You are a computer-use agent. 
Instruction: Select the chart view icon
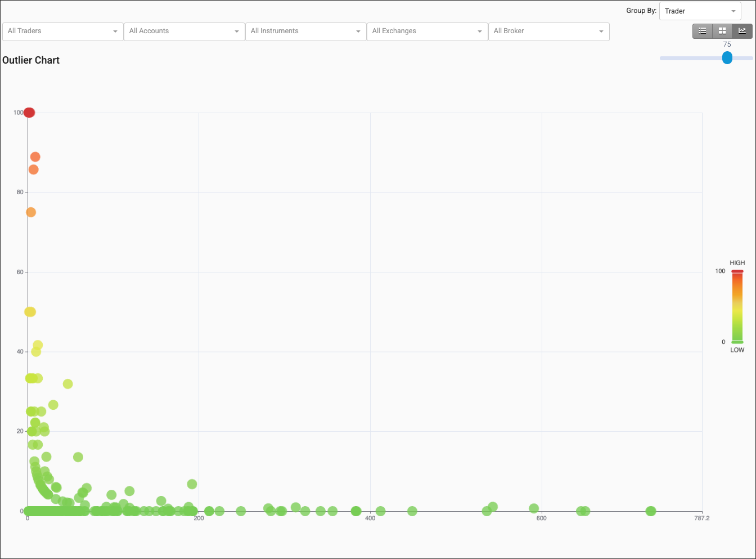coord(742,31)
